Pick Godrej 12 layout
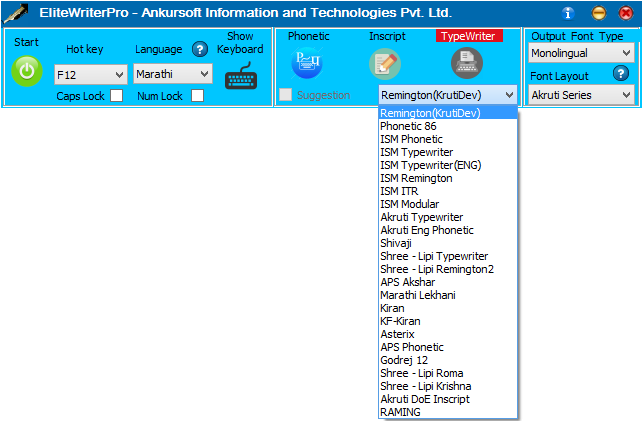The width and height of the screenshot is (644, 421). [447, 360]
